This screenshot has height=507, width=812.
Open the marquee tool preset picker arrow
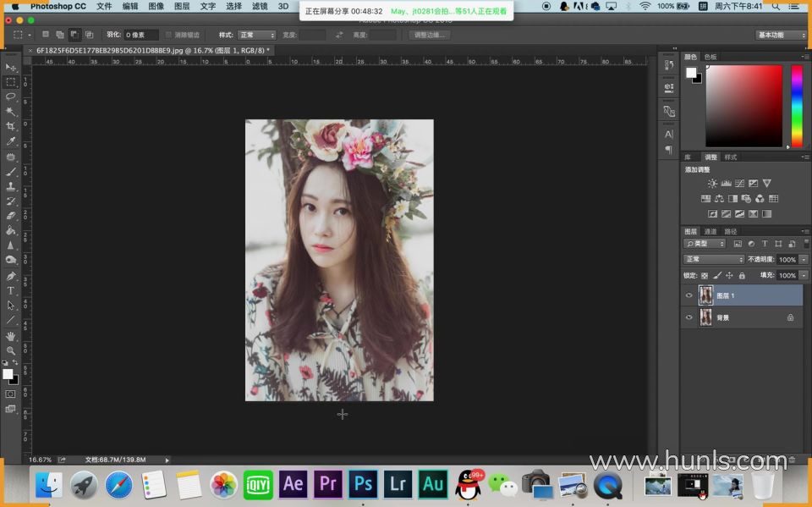(30, 36)
